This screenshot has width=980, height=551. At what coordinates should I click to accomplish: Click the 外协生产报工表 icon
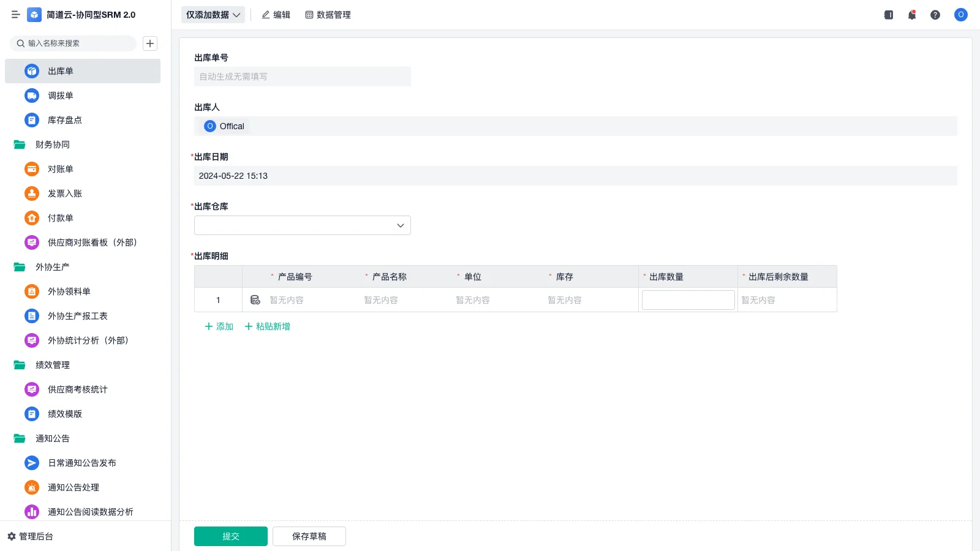[x=32, y=316]
